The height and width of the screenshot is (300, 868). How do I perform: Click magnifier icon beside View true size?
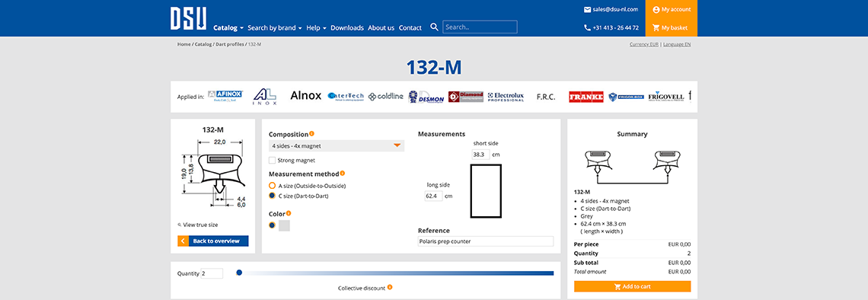click(x=180, y=225)
